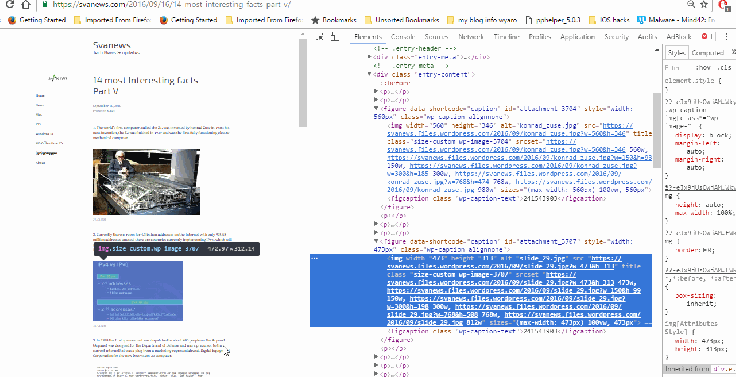Select the Computed sidebar tab
This screenshot has width=736, height=377.
click(x=707, y=53)
